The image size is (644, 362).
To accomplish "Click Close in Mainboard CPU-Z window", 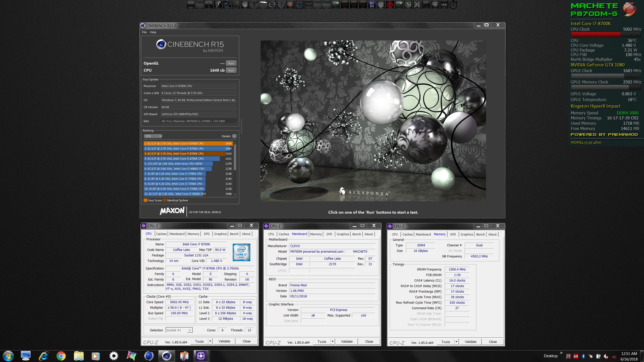I will pyautogui.click(x=369, y=341).
